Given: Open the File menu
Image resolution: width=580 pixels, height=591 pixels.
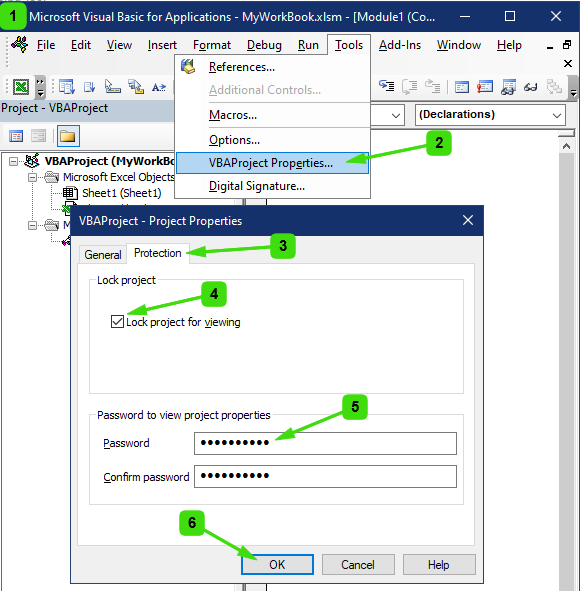Looking at the screenshot, I should click(x=46, y=45).
